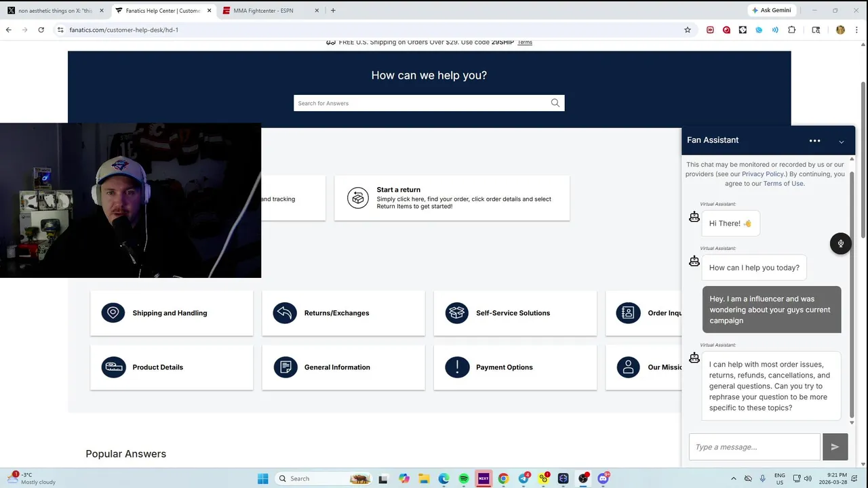The width and height of the screenshot is (868, 488).
Task: Open Telegram from the taskbar
Action: coord(524,479)
